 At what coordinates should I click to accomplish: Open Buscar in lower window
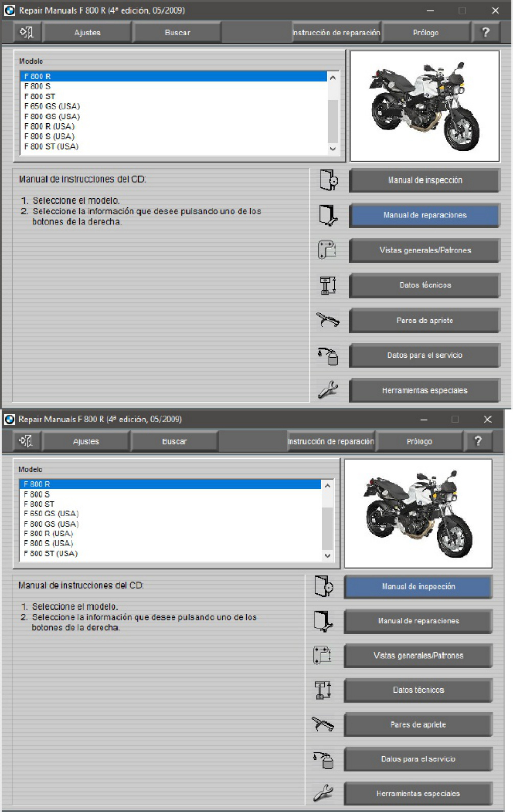175,441
